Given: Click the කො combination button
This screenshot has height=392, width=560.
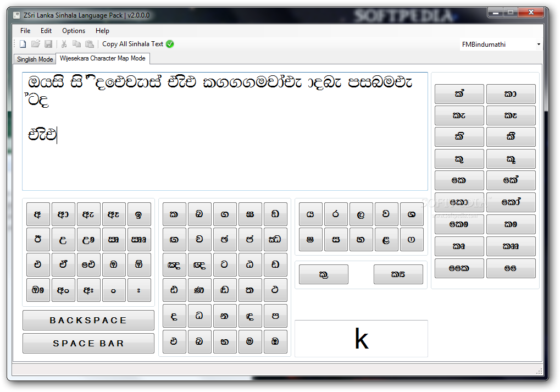Looking at the screenshot, I should point(459,202).
